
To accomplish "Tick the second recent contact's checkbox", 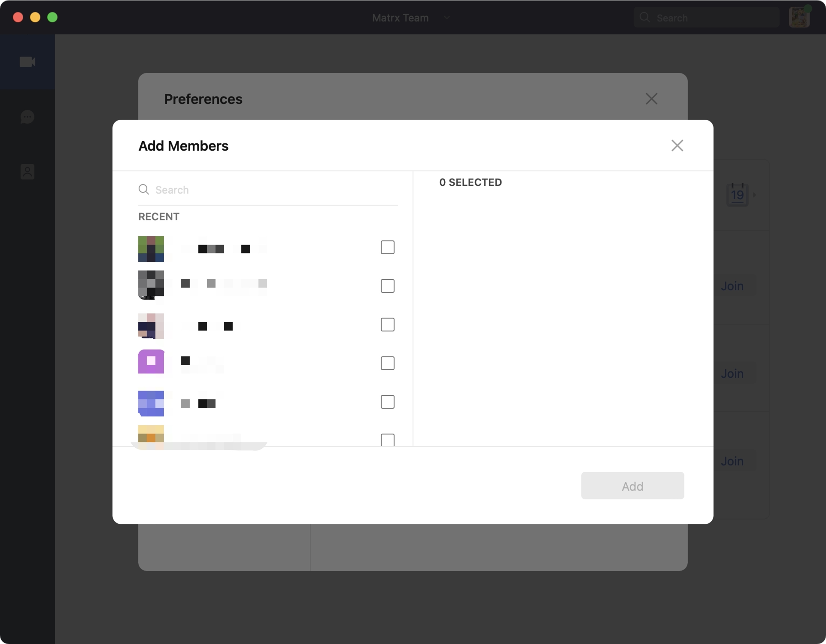I will click(387, 286).
